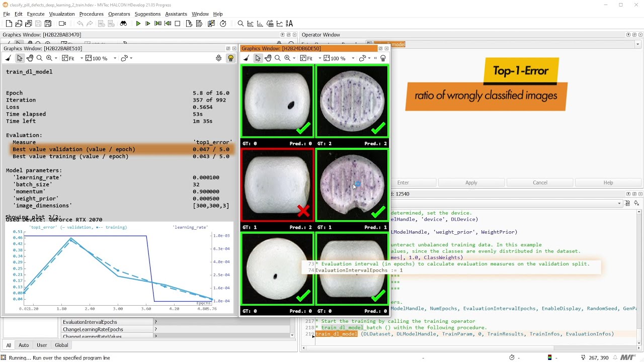Click the Step Out icon in main toolbar
This screenshot has height=362, width=644.
[x=168, y=24]
